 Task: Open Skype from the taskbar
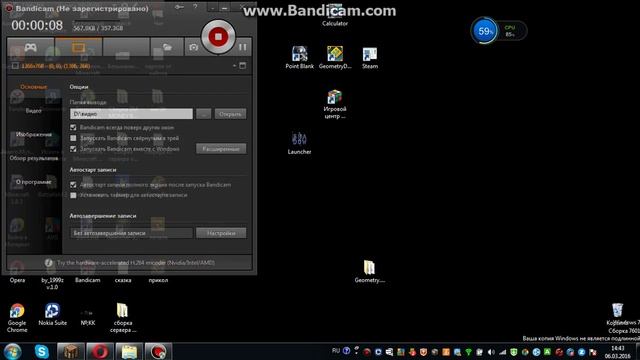[x=42, y=351]
